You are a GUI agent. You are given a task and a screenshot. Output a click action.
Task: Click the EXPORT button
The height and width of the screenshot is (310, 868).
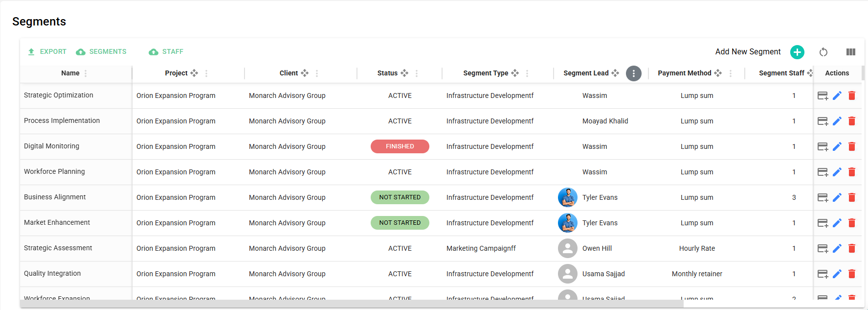[47, 52]
